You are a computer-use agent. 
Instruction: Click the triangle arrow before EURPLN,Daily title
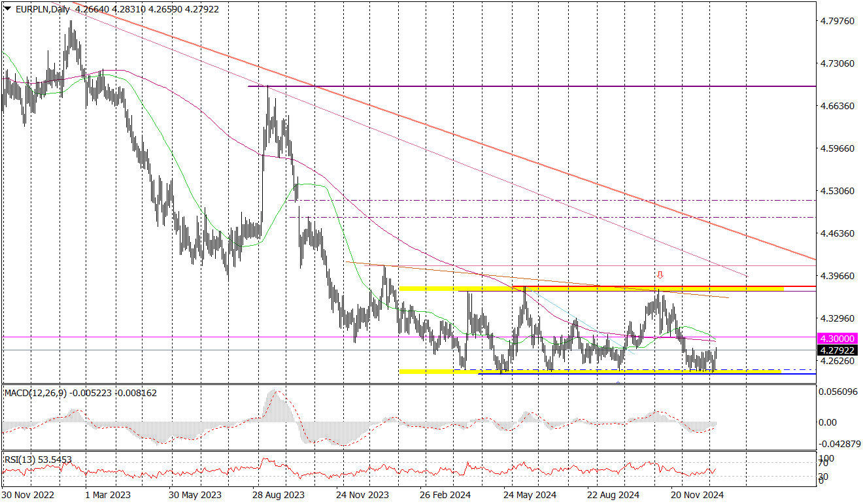7,9
